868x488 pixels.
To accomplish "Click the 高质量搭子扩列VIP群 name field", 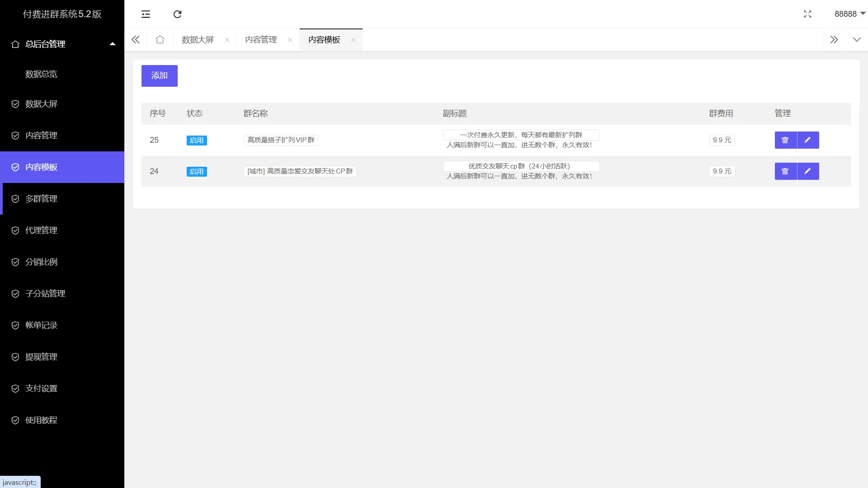I will point(281,140).
